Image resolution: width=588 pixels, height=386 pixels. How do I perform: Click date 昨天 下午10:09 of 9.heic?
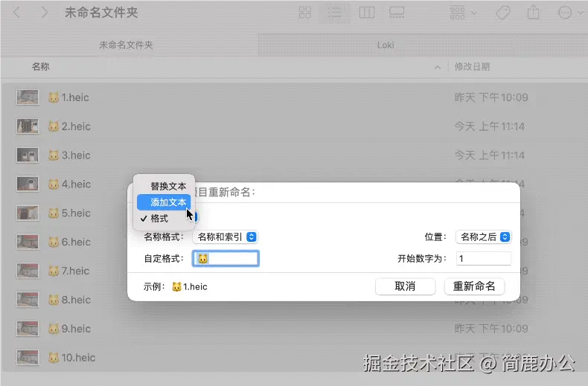tap(491, 328)
